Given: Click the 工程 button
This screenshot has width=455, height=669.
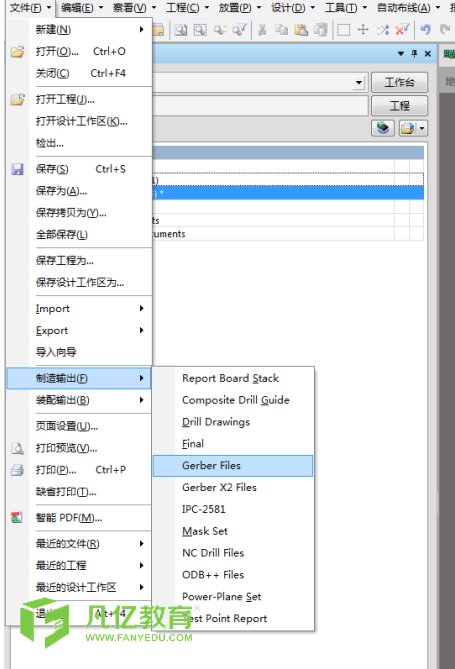Looking at the screenshot, I should coord(399,105).
